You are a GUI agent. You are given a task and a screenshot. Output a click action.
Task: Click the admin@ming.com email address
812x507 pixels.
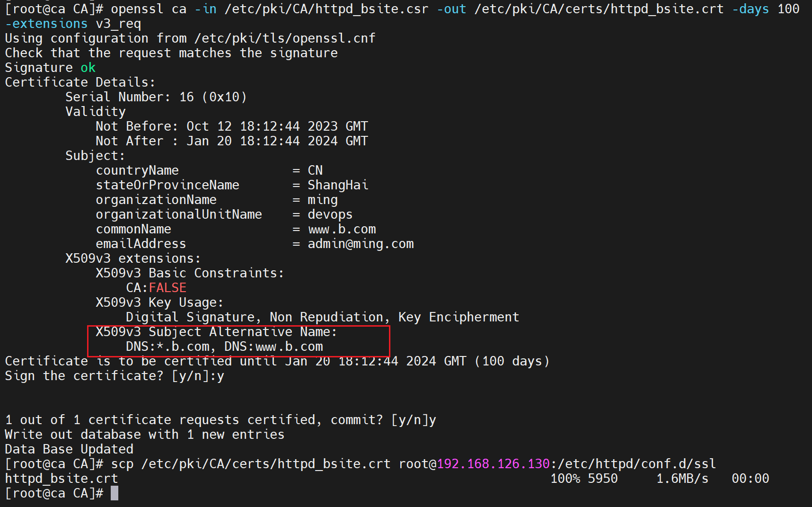pyautogui.click(x=361, y=244)
